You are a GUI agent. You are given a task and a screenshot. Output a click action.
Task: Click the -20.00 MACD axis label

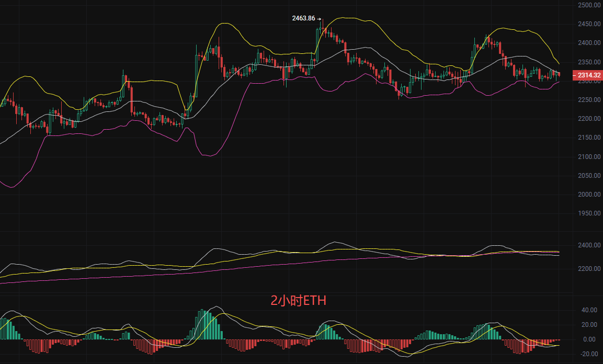point(588,354)
